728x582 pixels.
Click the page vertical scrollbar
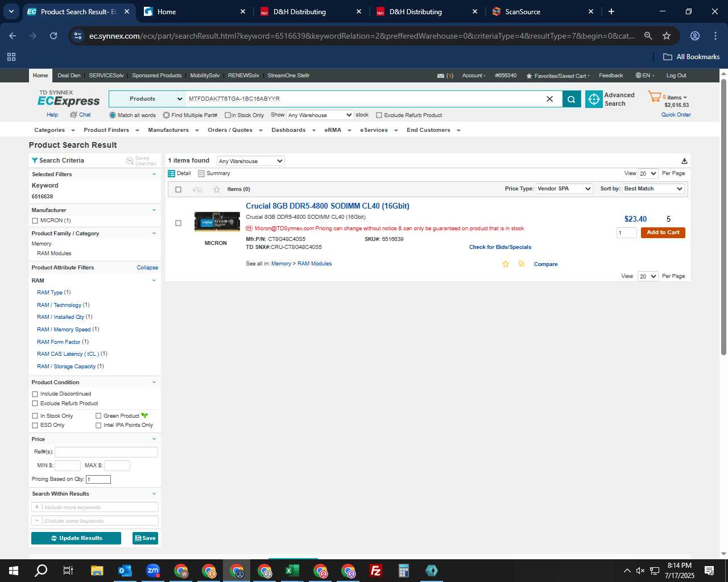723,217
